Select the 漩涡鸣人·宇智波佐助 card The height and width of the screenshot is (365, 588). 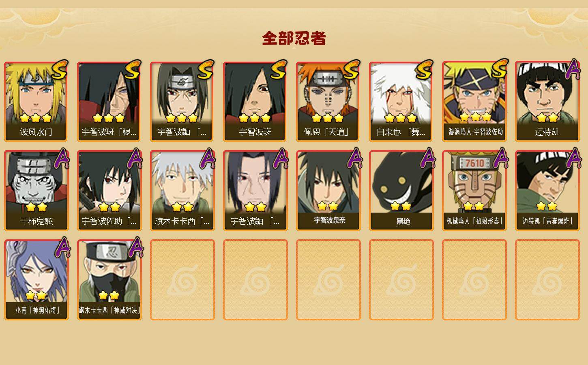tap(474, 101)
